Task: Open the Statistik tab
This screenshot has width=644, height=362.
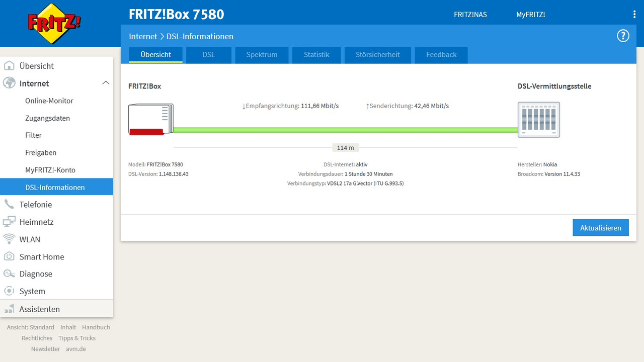Action: tap(316, 55)
